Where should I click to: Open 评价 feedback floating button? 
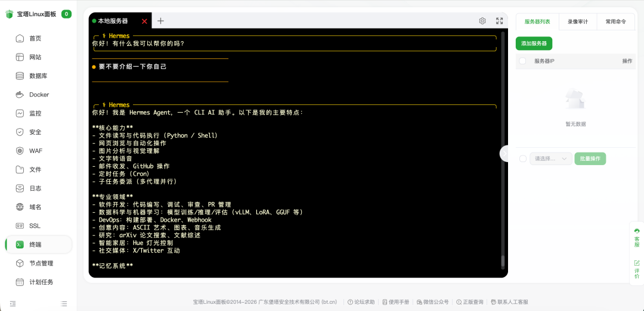click(637, 269)
